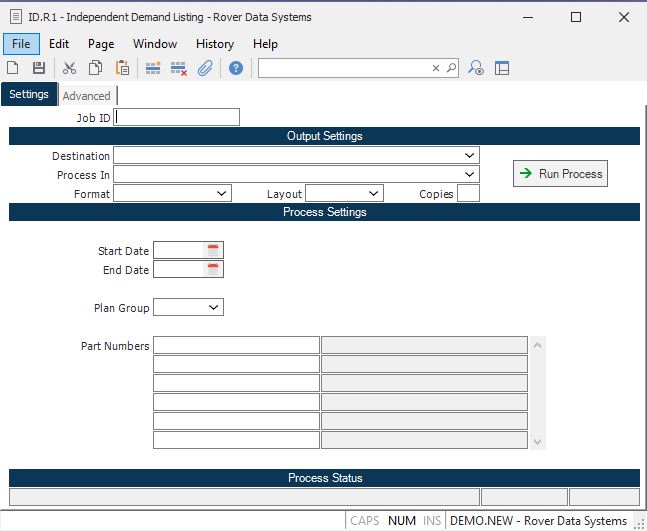Expand the Process In dropdown
This screenshot has height=531, width=647.
[x=469, y=175]
